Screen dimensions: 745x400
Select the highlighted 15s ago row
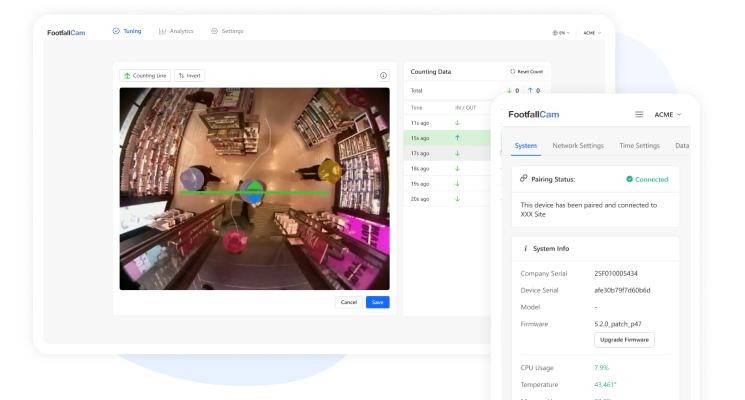coord(447,138)
